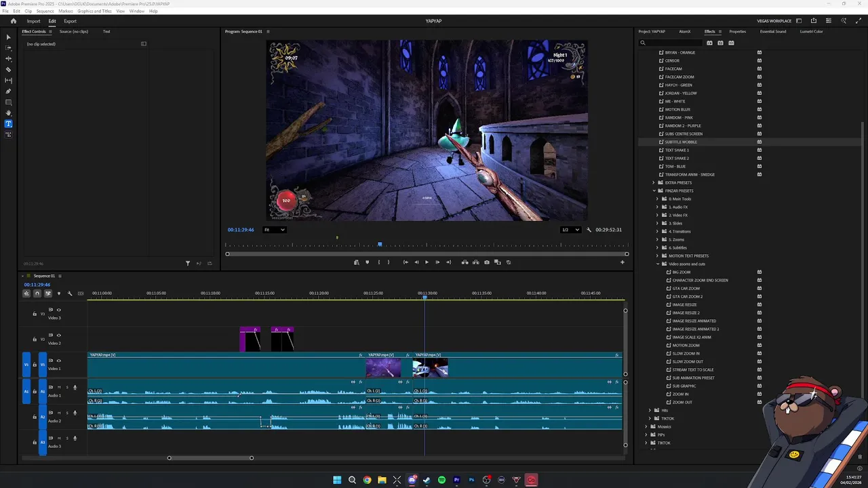Expand 4. Transitions folder

coord(658,231)
